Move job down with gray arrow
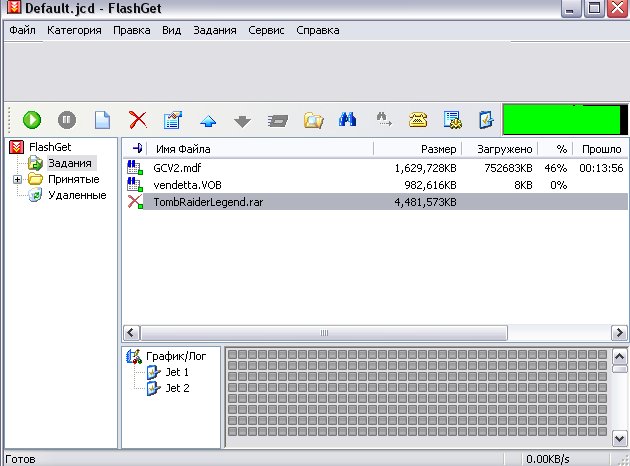The width and height of the screenshot is (630, 466). [242, 121]
